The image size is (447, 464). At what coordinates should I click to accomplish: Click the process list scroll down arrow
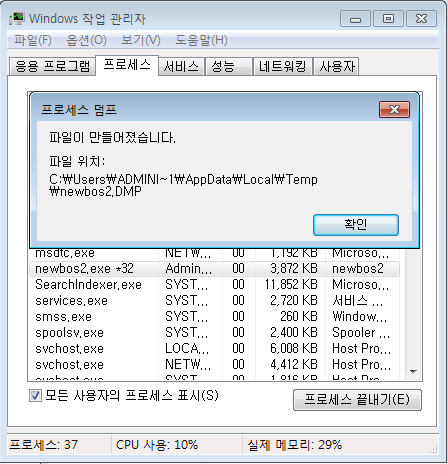tap(413, 372)
